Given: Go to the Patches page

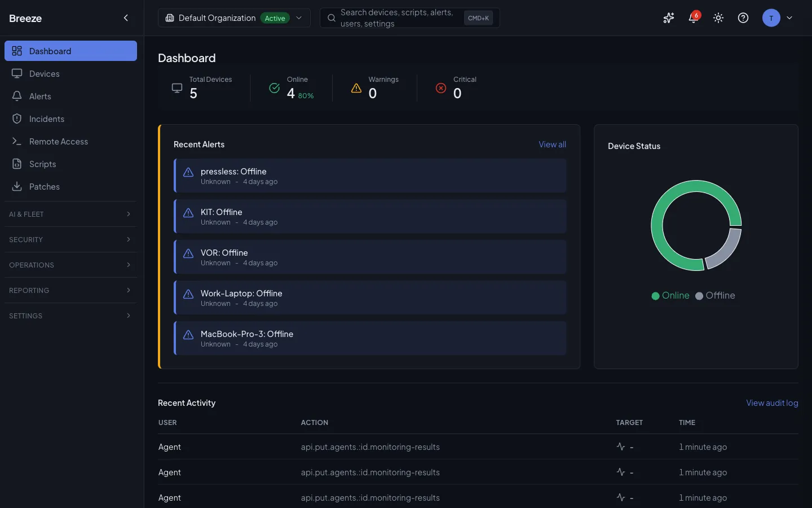Looking at the screenshot, I should pyautogui.click(x=45, y=186).
